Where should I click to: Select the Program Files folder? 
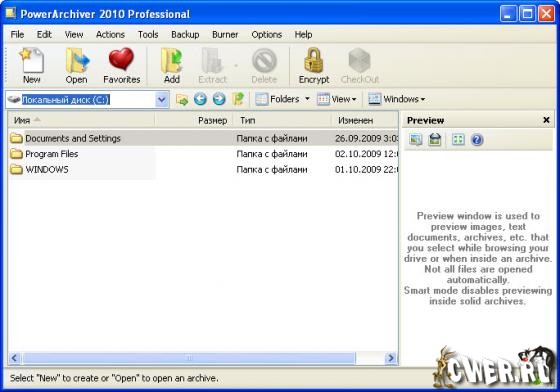(x=51, y=154)
